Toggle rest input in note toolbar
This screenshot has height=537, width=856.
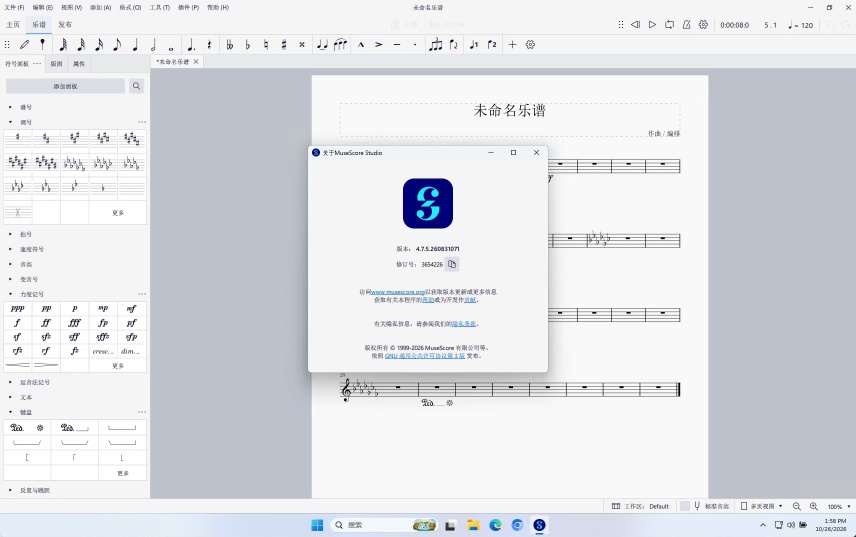tap(209, 45)
